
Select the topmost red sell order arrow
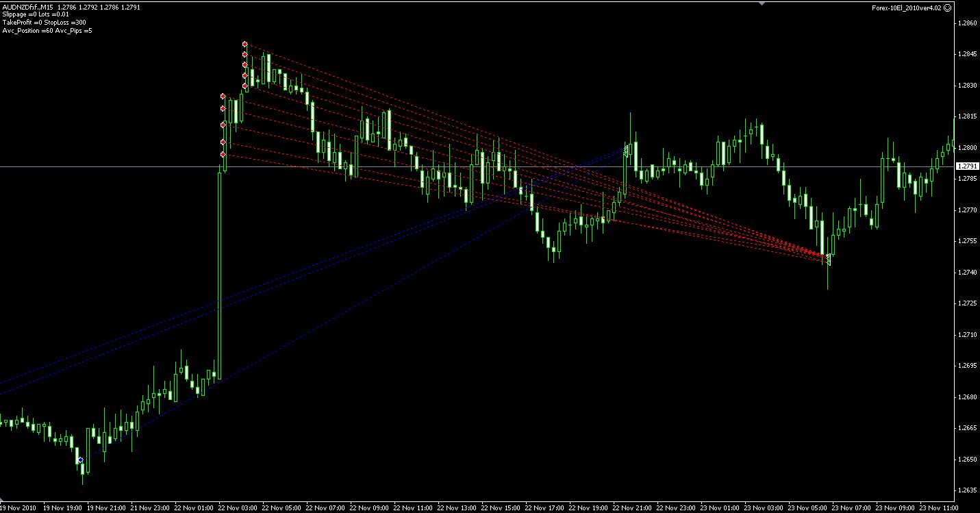click(244, 45)
